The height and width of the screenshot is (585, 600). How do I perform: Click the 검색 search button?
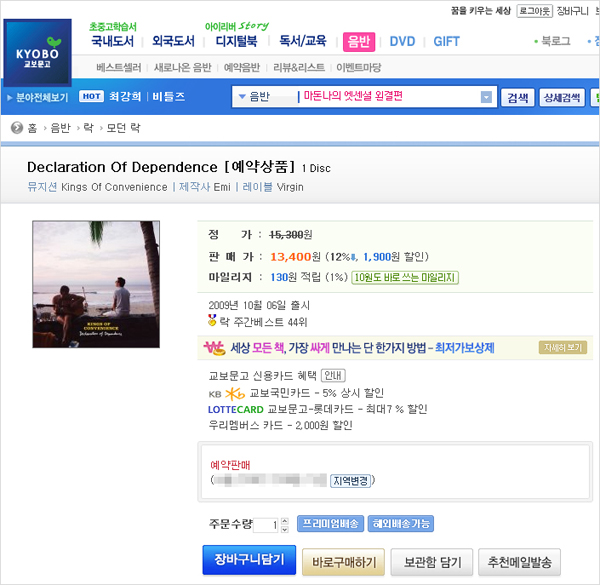pos(518,98)
